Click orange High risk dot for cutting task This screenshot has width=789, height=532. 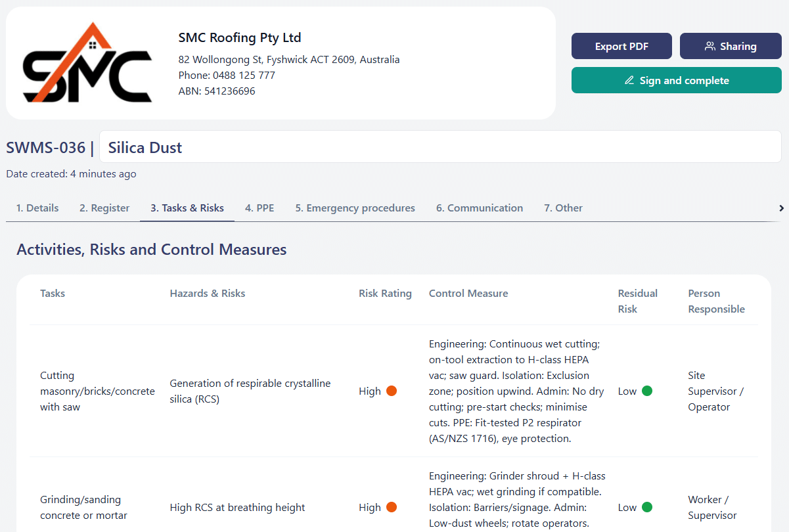(x=392, y=391)
